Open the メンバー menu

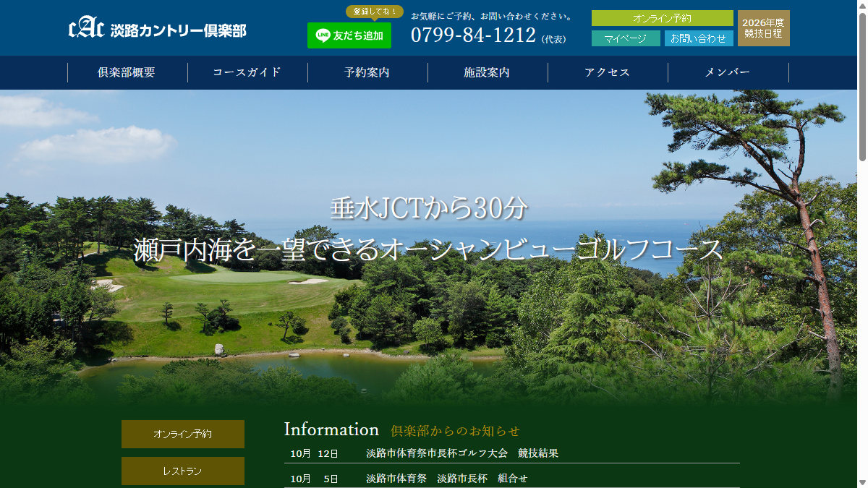click(728, 72)
